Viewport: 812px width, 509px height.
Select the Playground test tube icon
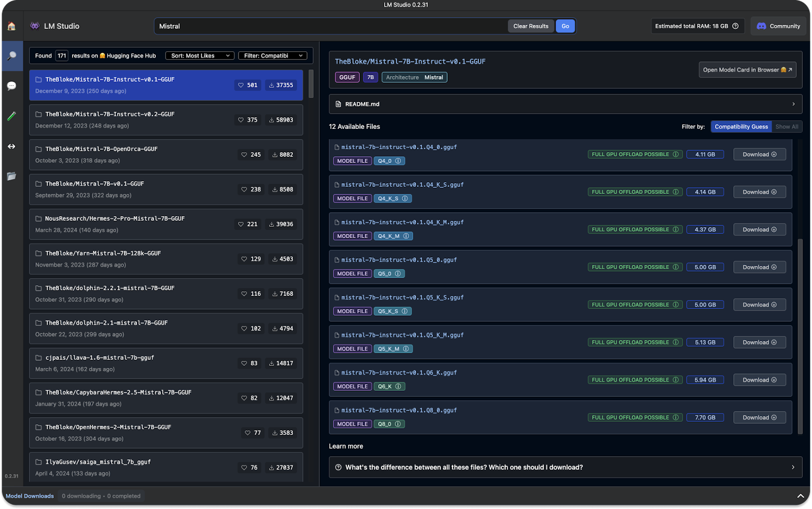click(x=12, y=116)
